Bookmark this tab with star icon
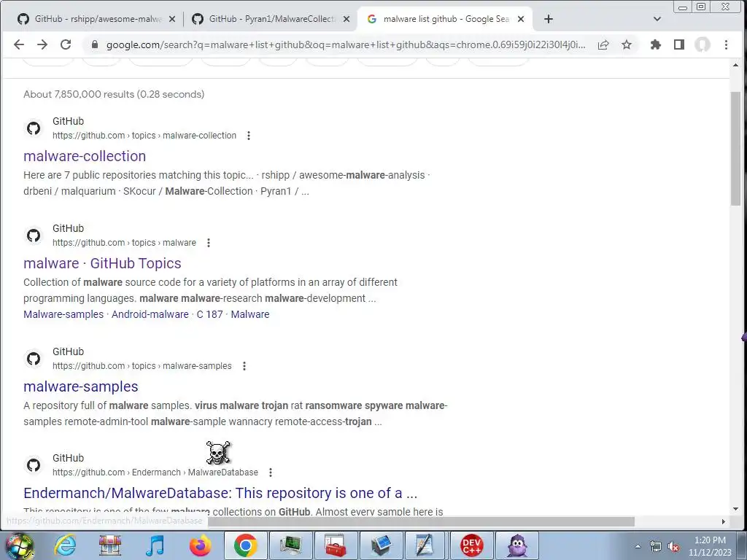Viewport: 747px width, 560px height. pyautogui.click(x=627, y=44)
